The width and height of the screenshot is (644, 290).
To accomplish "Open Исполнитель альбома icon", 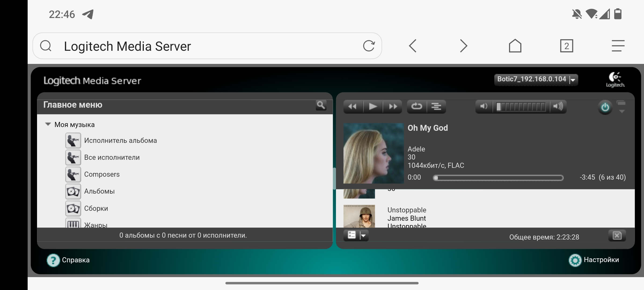I will (x=73, y=140).
